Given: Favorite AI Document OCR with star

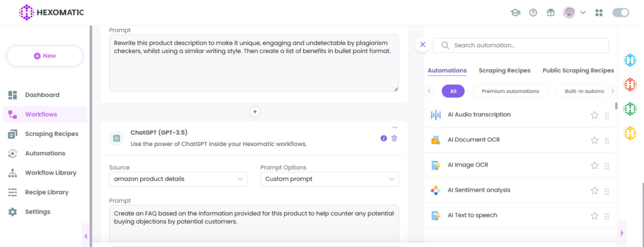Looking at the screenshot, I should pyautogui.click(x=594, y=140).
